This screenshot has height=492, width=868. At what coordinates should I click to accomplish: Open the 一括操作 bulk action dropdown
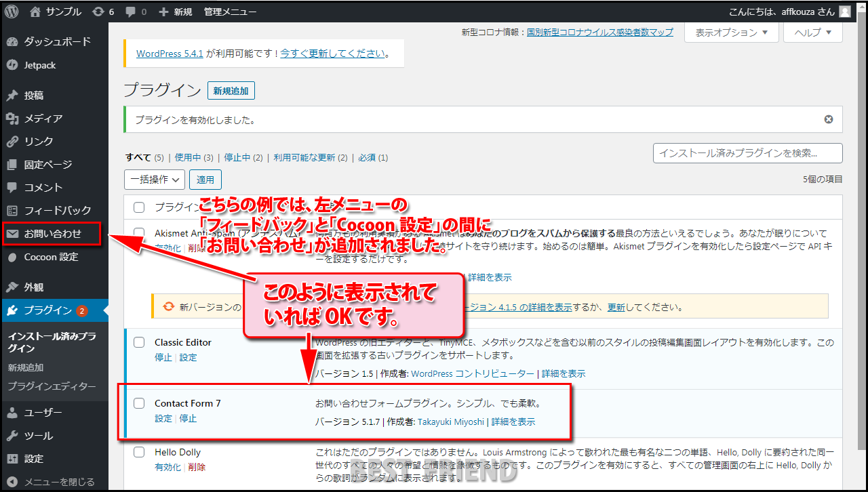pos(155,180)
